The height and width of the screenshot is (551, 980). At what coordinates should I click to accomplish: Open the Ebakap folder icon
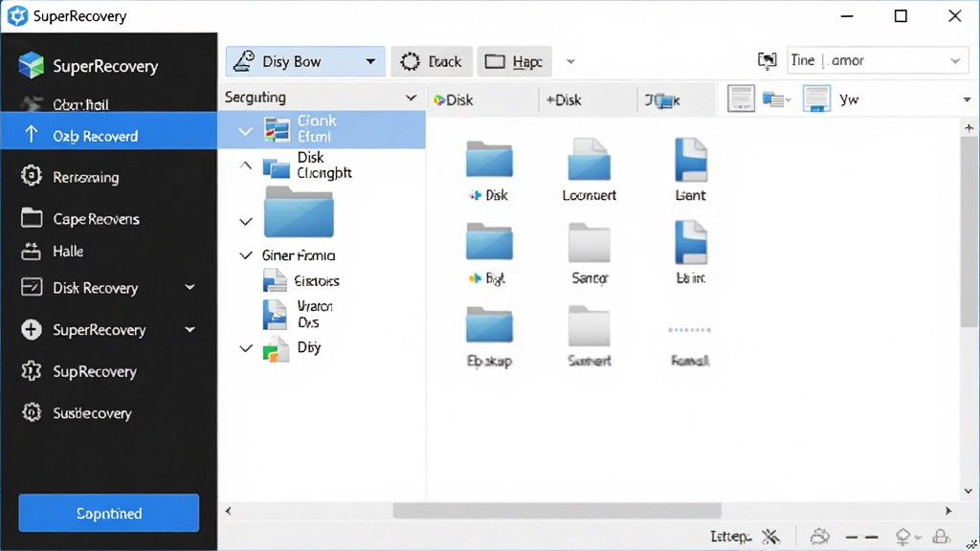pyautogui.click(x=489, y=324)
